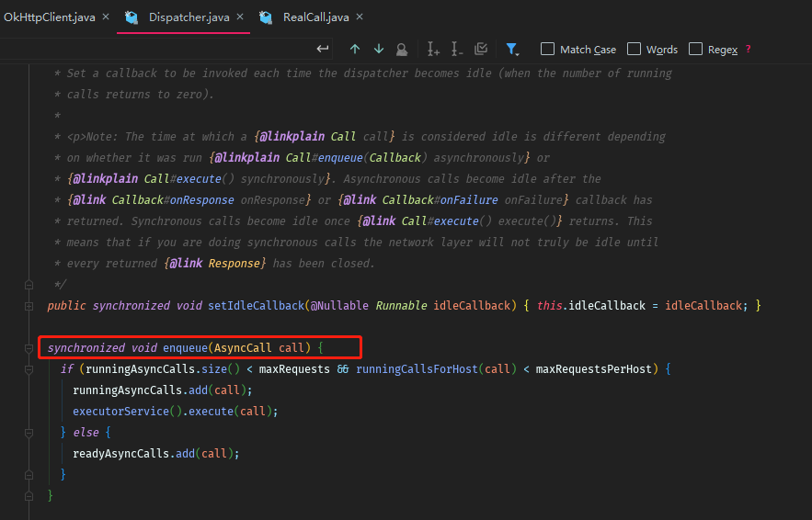Toggle the Words checkbox

coord(635,50)
